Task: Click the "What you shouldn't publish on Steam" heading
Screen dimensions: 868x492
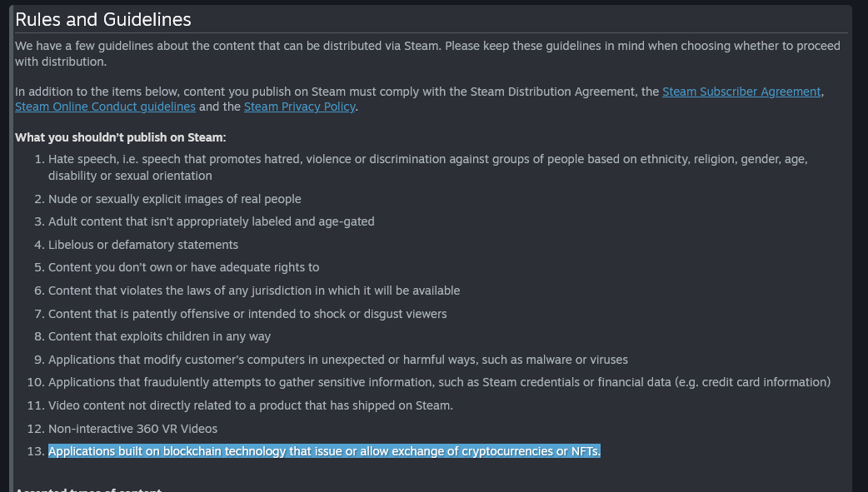Action: pyautogui.click(x=121, y=137)
